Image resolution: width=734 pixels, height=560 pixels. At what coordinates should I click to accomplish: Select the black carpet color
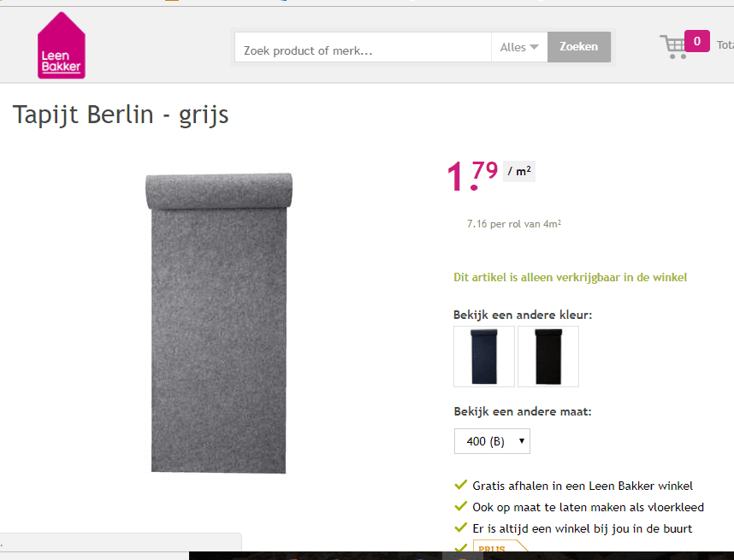point(548,357)
